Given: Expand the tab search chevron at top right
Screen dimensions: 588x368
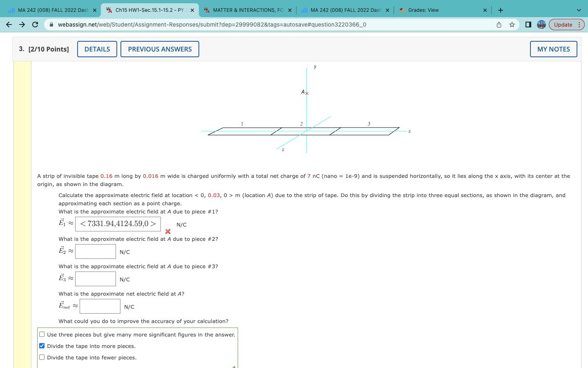Looking at the screenshot, I should click(578, 10).
